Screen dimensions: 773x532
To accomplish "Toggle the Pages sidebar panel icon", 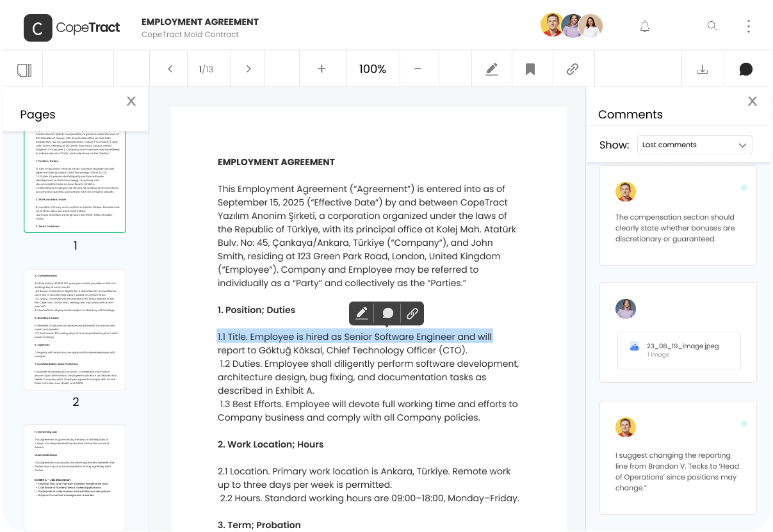I will pos(23,69).
